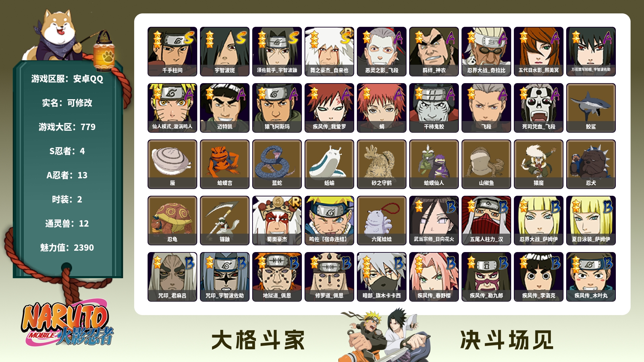Select the 忍犬 spiked dog summon
This screenshot has height=362, width=644.
coord(591,164)
